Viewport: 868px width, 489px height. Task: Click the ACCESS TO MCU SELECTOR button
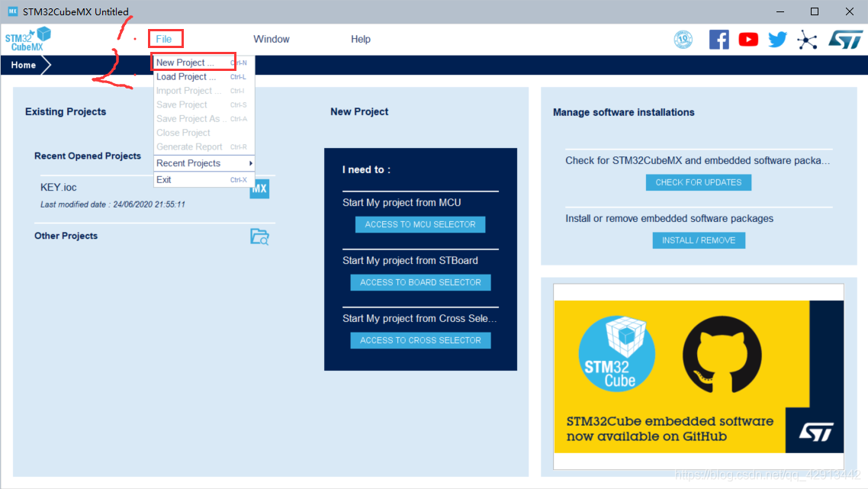(x=420, y=224)
